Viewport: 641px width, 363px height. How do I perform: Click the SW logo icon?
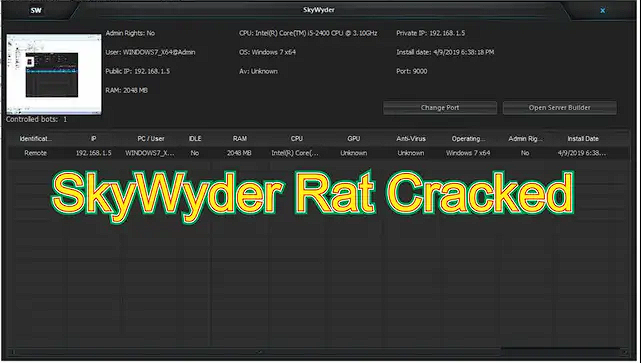[36, 10]
